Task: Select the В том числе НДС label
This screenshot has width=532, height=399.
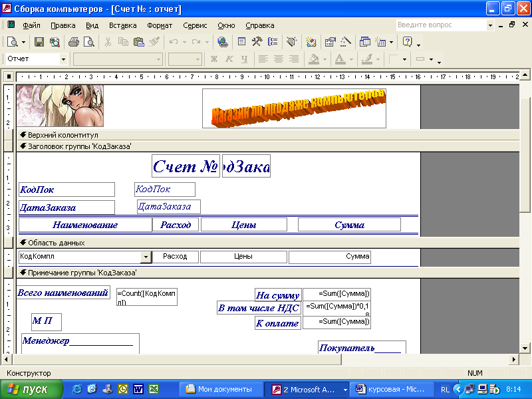Action: pos(259,308)
